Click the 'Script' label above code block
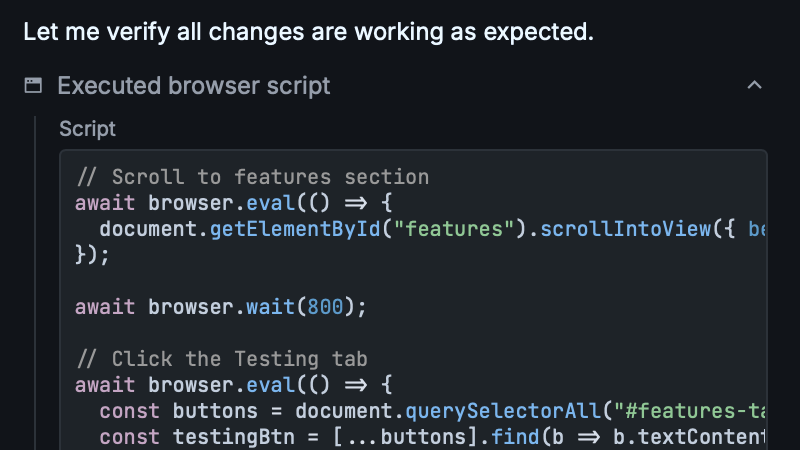 click(87, 129)
